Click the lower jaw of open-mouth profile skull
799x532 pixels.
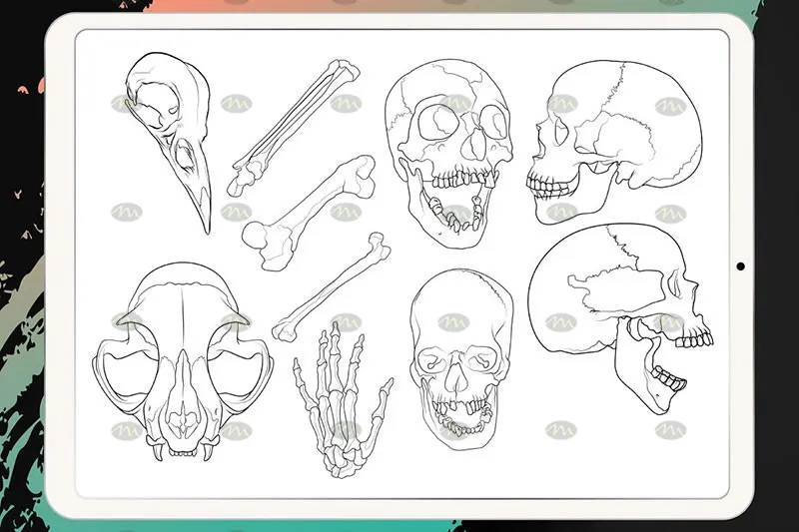click(648, 374)
